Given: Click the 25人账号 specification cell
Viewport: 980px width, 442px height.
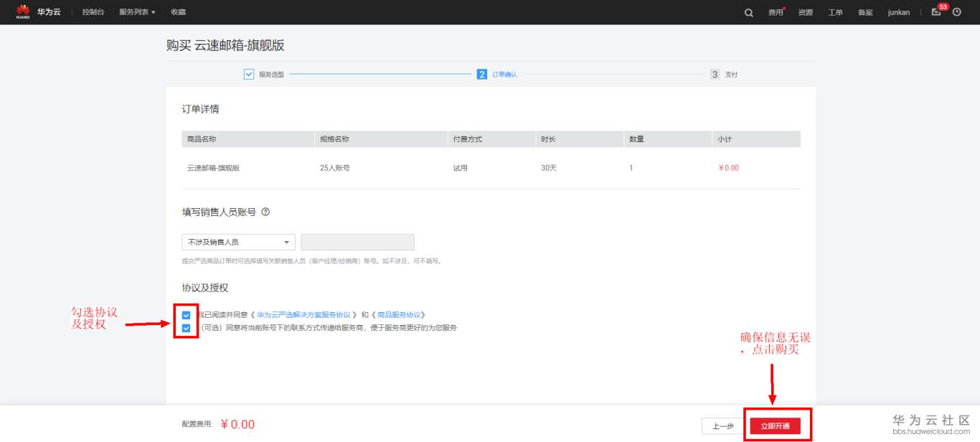Looking at the screenshot, I should pos(335,168).
